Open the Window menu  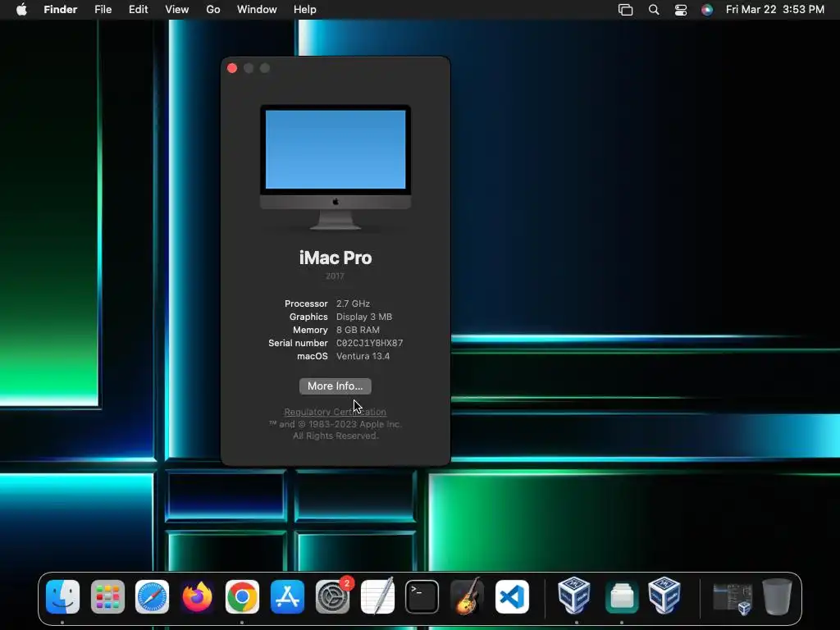pos(257,10)
